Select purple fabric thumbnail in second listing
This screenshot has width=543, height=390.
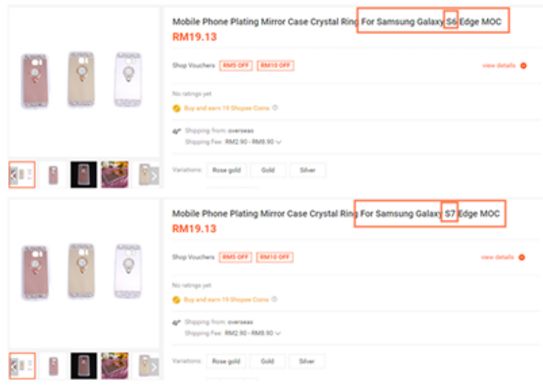(x=115, y=366)
